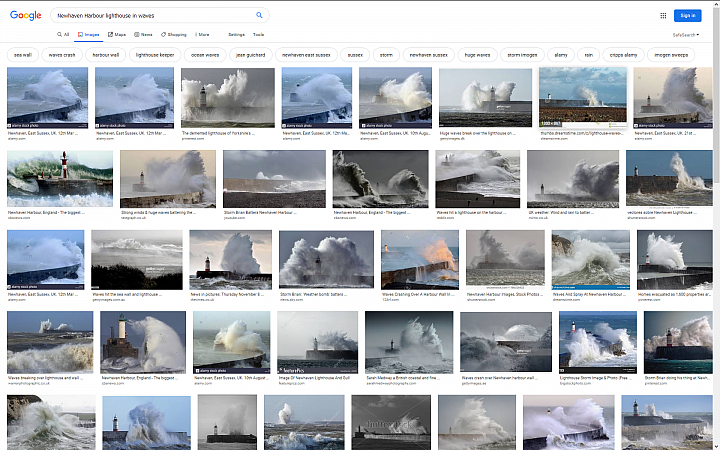Click the page vertical scrollbar
The image size is (720, 450).
(717, 225)
